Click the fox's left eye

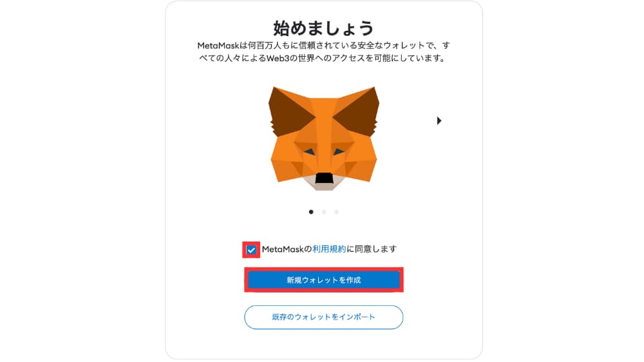point(309,151)
